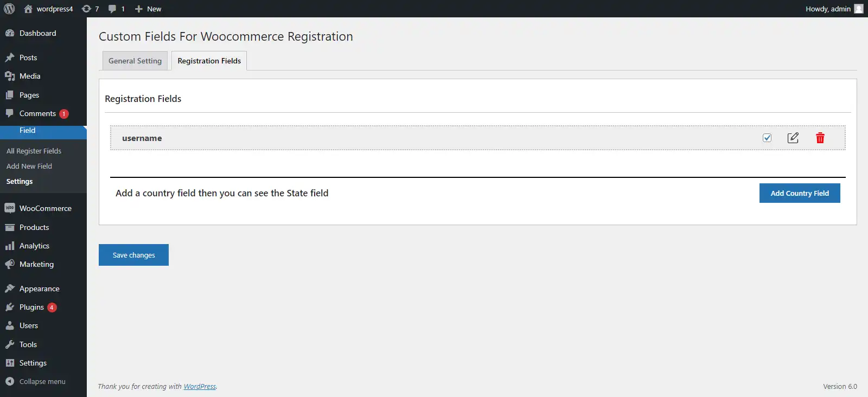Click the Analytics bar chart icon
Screen dimensions: 868x397
pos(10,246)
